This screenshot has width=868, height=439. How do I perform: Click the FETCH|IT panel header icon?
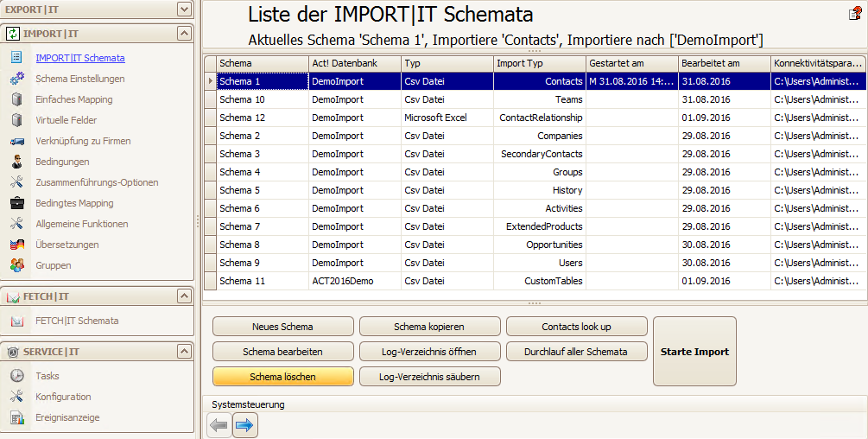point(12,296)
